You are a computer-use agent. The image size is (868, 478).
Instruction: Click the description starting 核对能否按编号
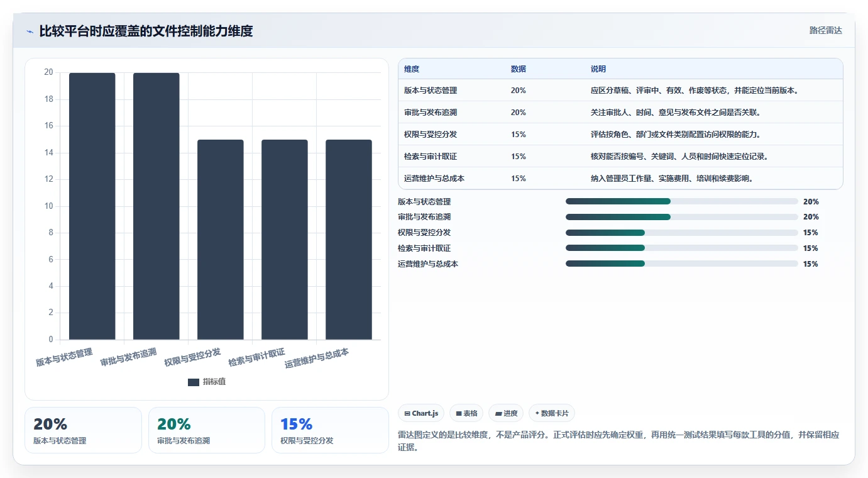coord(680,157)
